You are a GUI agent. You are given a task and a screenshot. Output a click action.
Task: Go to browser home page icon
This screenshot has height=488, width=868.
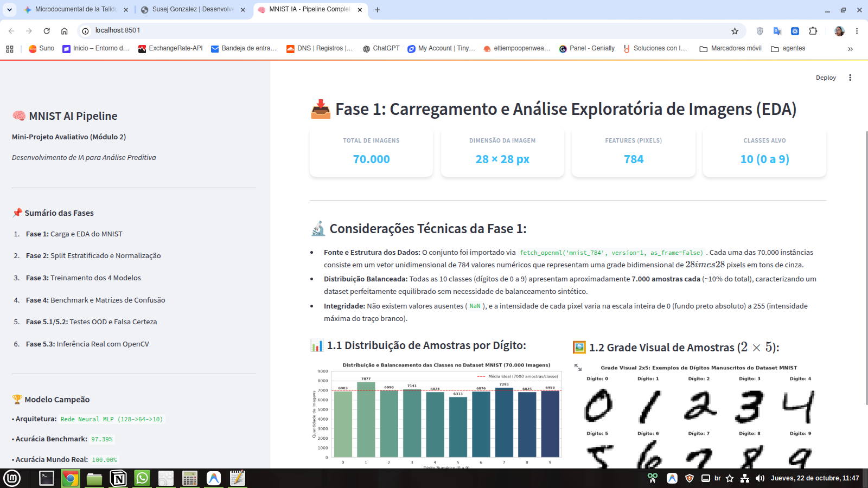point(64,31)
